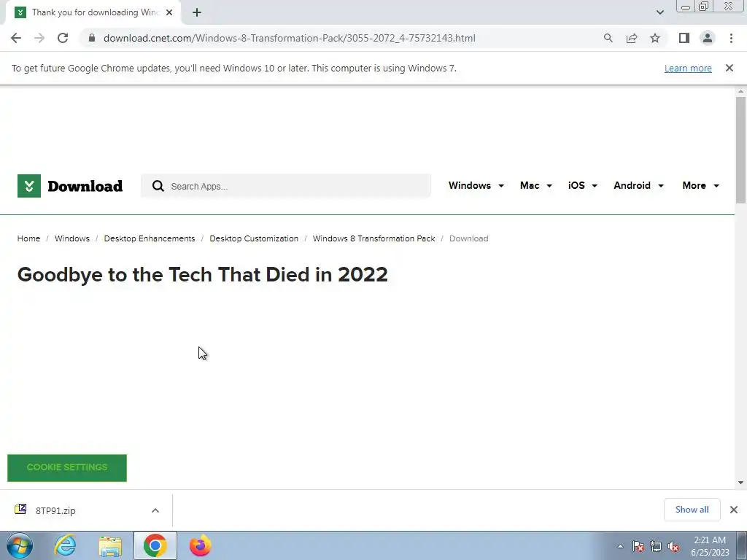Click the muted volume tray icon
Screen dimensions: 747x560
673,546
